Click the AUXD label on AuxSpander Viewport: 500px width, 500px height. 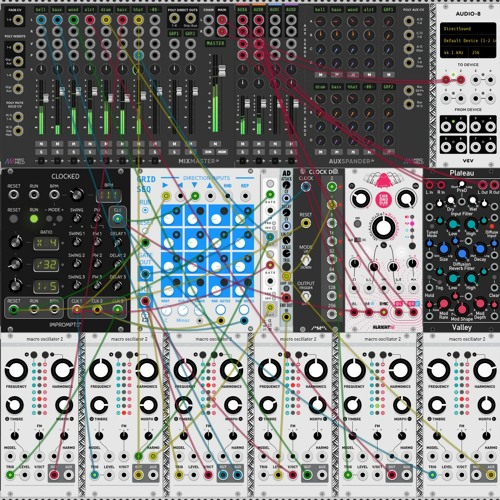click(x=291, y=10)
